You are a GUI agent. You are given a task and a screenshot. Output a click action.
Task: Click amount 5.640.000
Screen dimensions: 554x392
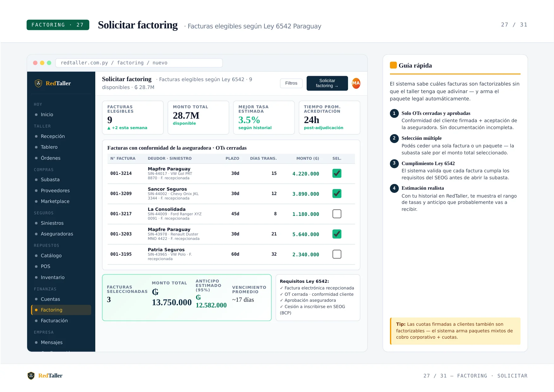(305, 234)
